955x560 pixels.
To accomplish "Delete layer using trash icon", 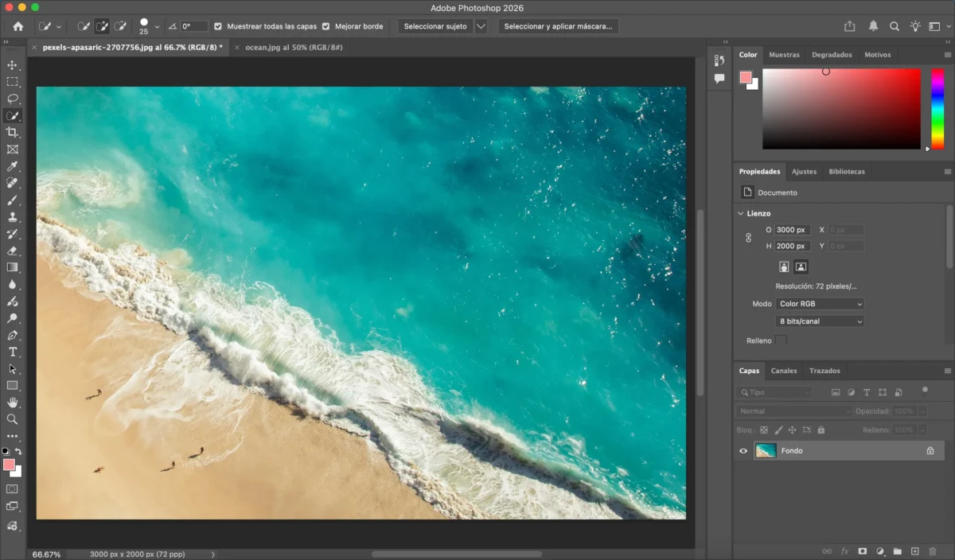I will point(933,551).
